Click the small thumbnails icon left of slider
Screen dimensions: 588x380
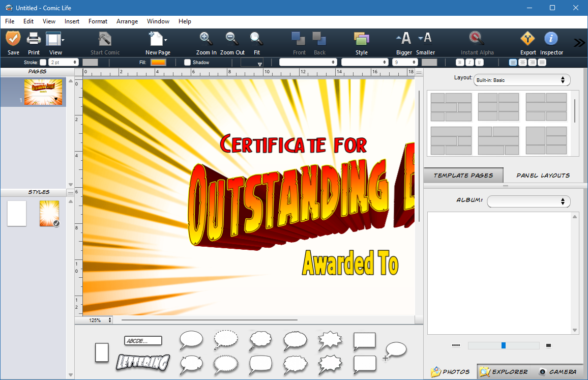456,345
